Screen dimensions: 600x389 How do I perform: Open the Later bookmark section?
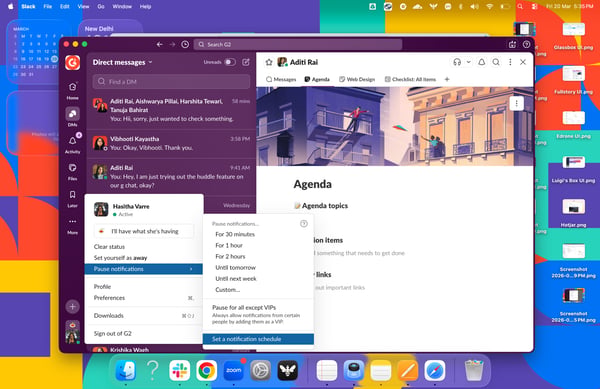coord(72,198)
